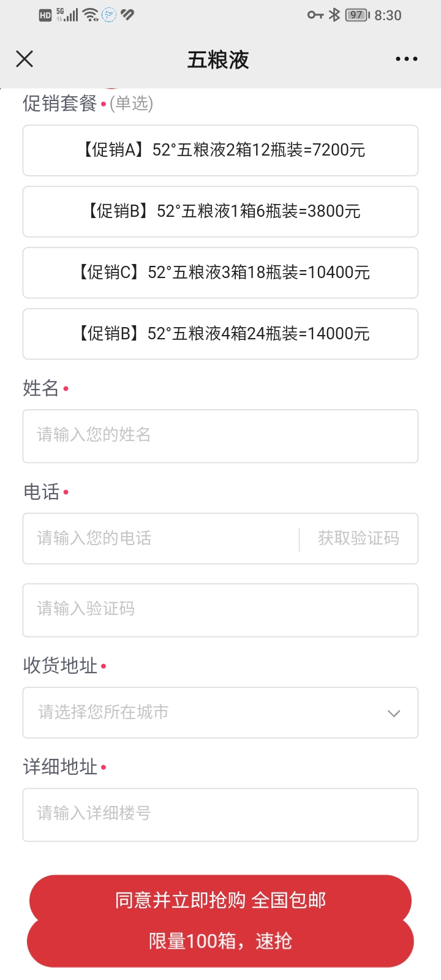Focus the 请输入验证码 code field
Viewport: 441px width, 980px height.
pos(221,609)
